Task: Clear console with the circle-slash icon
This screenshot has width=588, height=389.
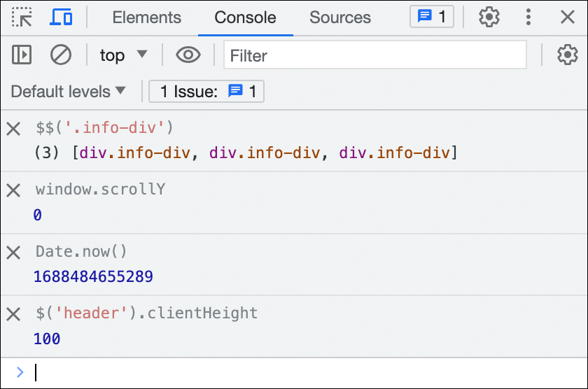Action: tap(61, 55)
